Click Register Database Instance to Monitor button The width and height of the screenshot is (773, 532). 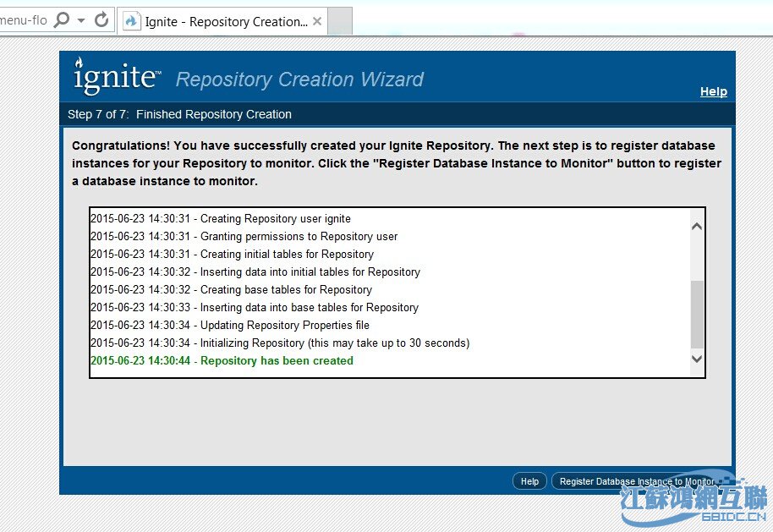[x=637, y=481]
